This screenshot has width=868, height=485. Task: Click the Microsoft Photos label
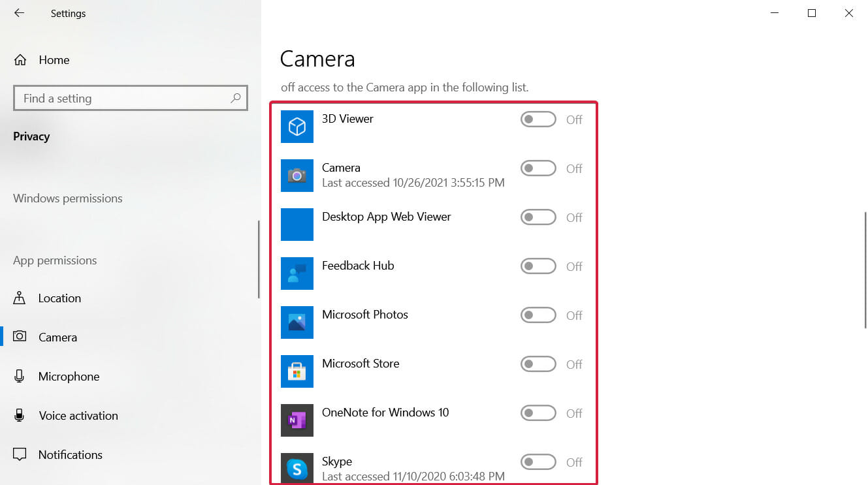click(x=365, y=315)
